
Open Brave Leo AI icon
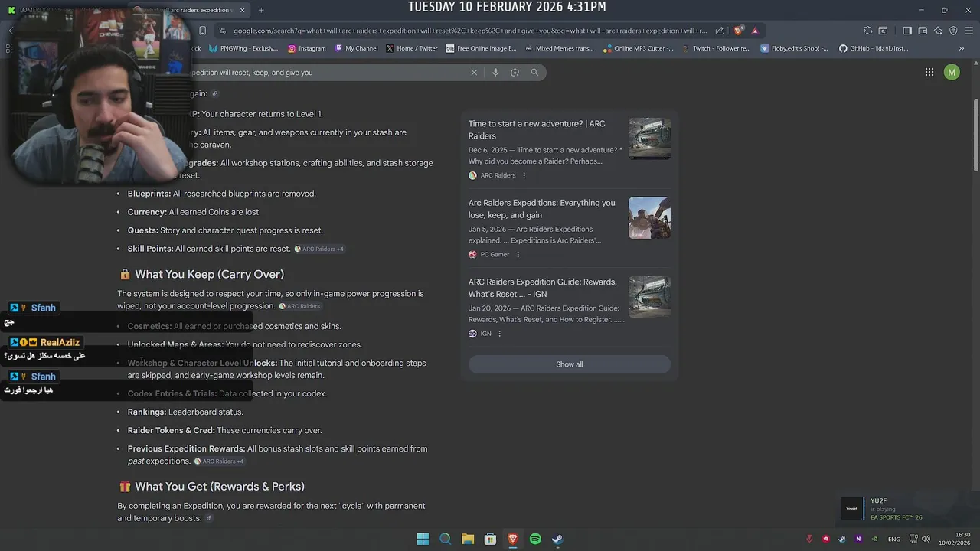tap(938, 31)
